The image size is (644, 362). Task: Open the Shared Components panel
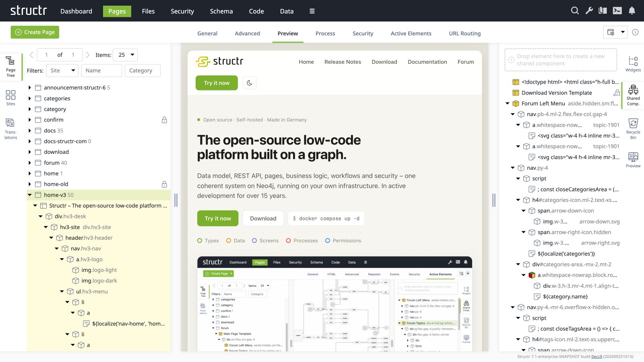pyautogui.click(x=633, y=95)
